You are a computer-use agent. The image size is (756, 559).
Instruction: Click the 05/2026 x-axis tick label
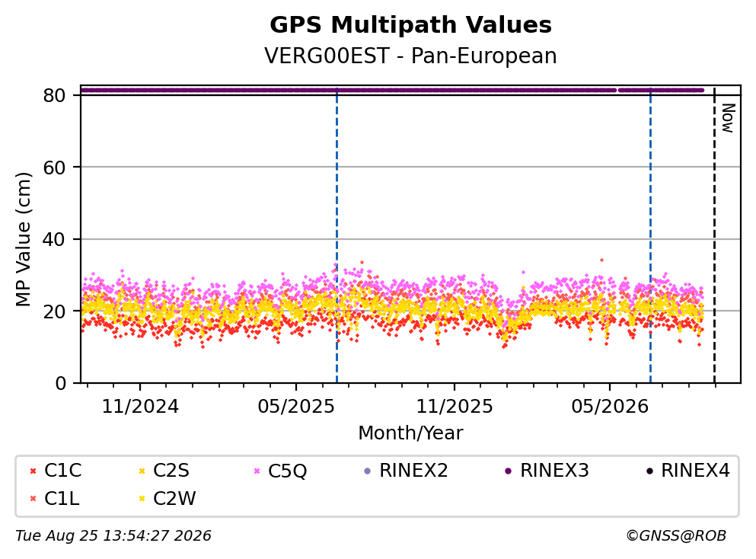pos(610,407)
